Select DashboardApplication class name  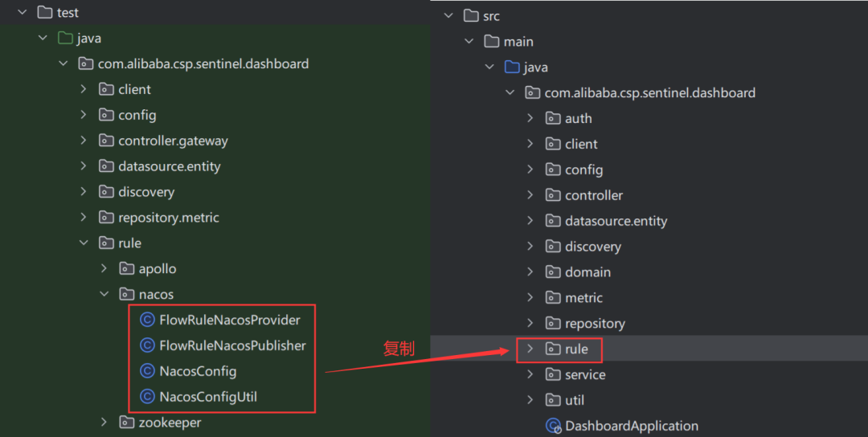click(632, 426)
